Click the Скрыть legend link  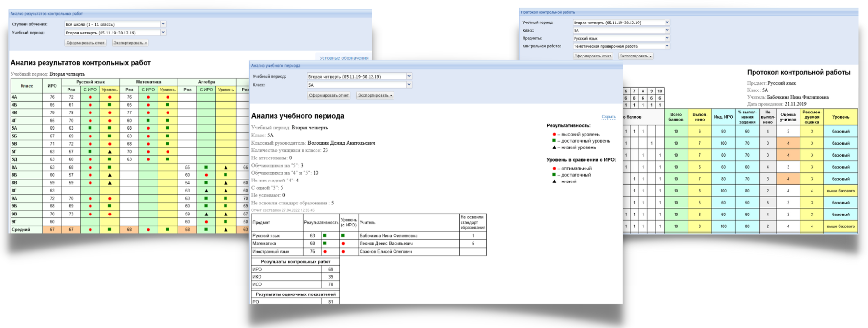[x=609, y=117]
